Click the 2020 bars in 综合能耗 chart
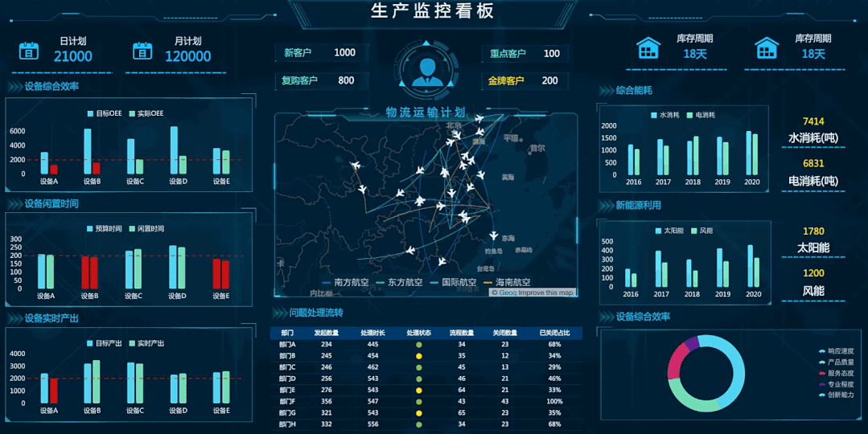The height and width of the screenshot is (434, 868). click(751, 154)
